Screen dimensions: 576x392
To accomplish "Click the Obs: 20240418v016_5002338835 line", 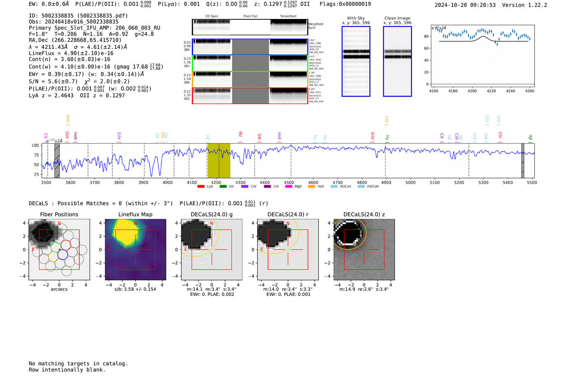I will point(74,22).
